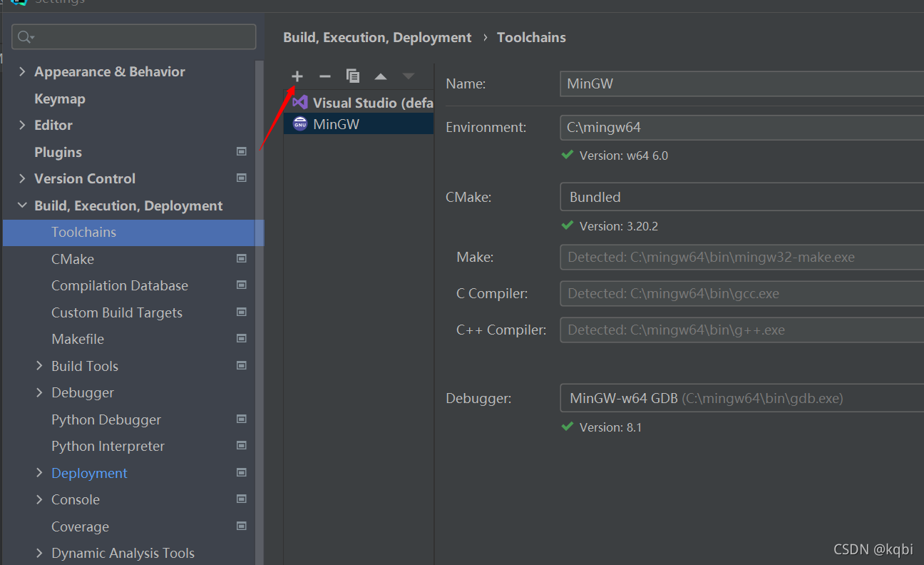
Task: Expand Console subsection
Action: pyautogui.click(x=39, y=499)
